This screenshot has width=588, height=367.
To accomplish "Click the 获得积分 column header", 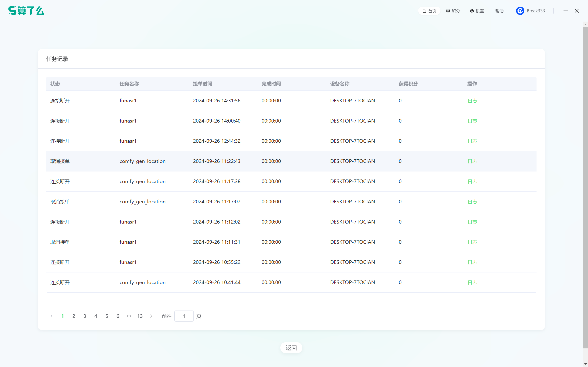I will (x=408, y=84).
